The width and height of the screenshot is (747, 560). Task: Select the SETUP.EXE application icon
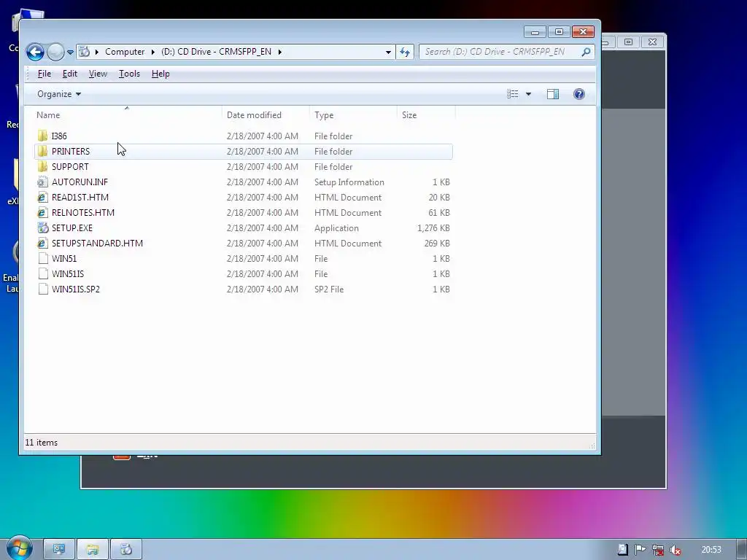pos(43,228)
